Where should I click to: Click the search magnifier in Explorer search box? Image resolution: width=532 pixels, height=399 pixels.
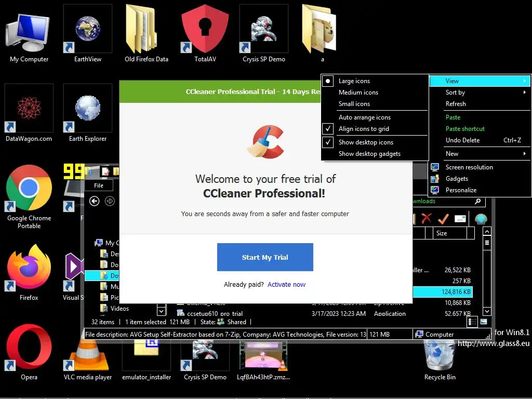click(478, 201)
